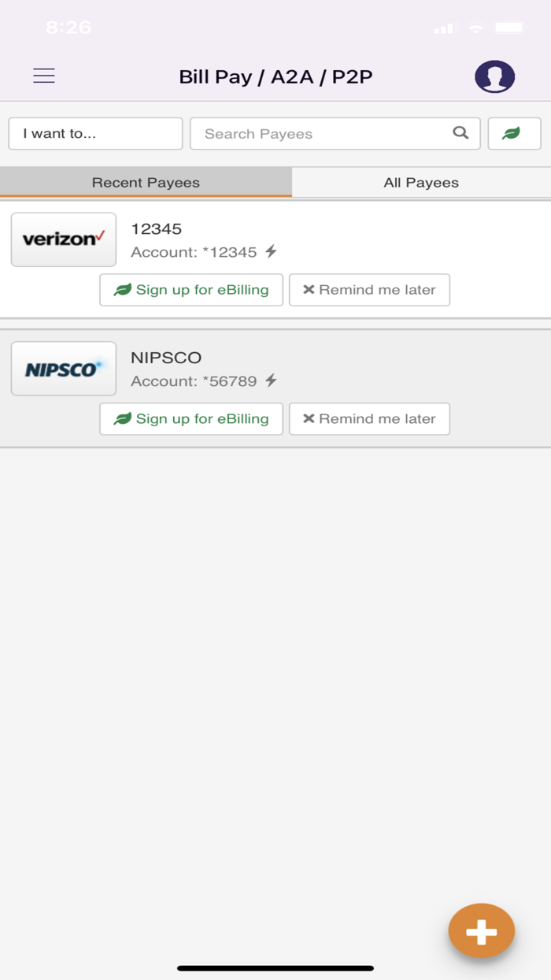
Task: Sign up for eBilling for NIPSCO
Action: point(191,419)
